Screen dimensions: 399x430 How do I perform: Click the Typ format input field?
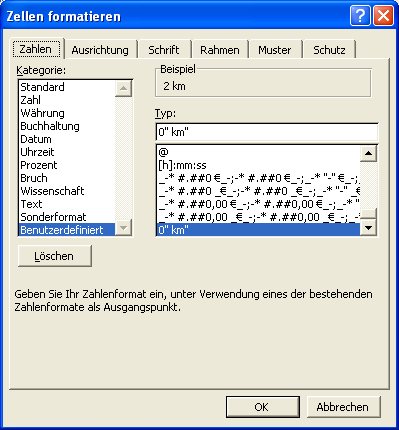267,132
